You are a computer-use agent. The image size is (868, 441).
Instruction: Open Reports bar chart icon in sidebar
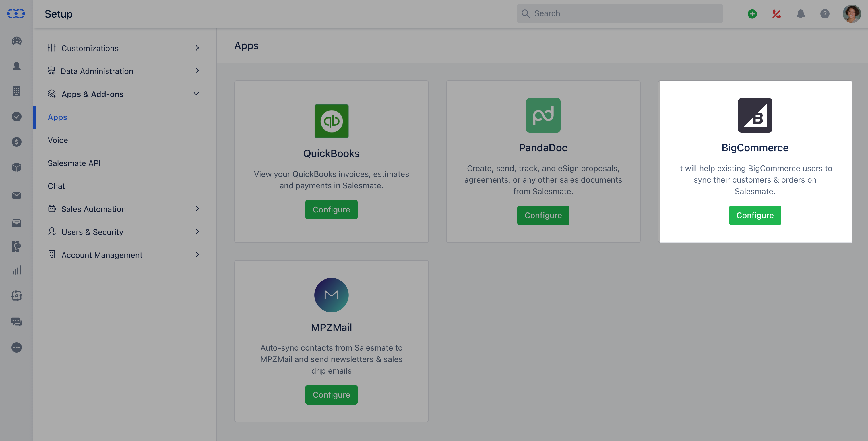[x=17, y=270]
